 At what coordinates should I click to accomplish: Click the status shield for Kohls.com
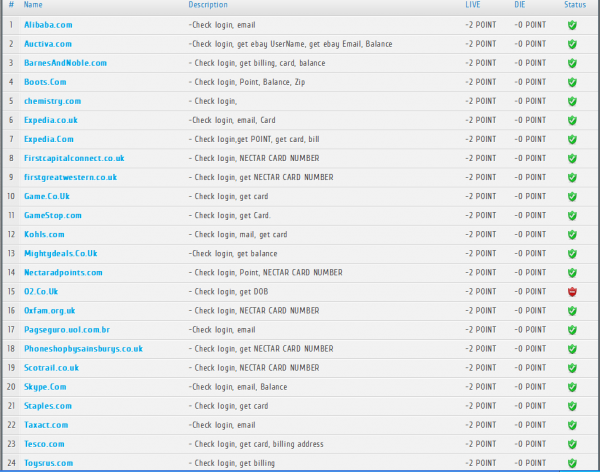pyautogui.click(x=572, y=235)
